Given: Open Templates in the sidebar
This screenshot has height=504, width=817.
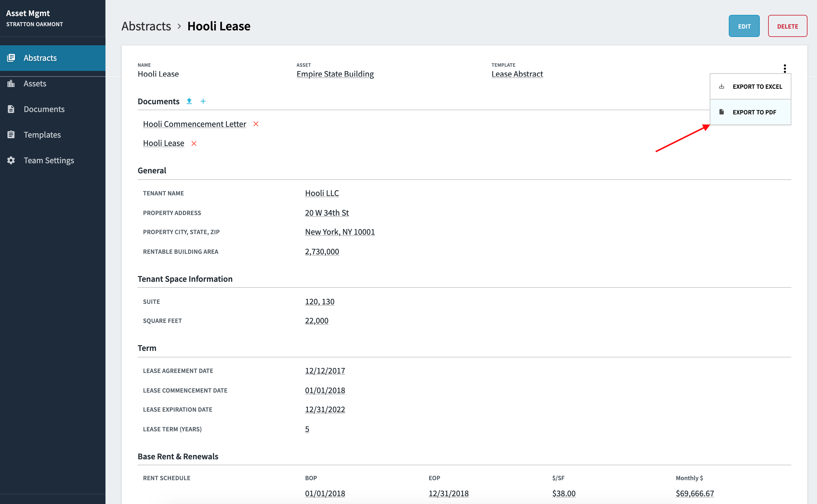Looking at the screenshot, I should coord(42,135).
